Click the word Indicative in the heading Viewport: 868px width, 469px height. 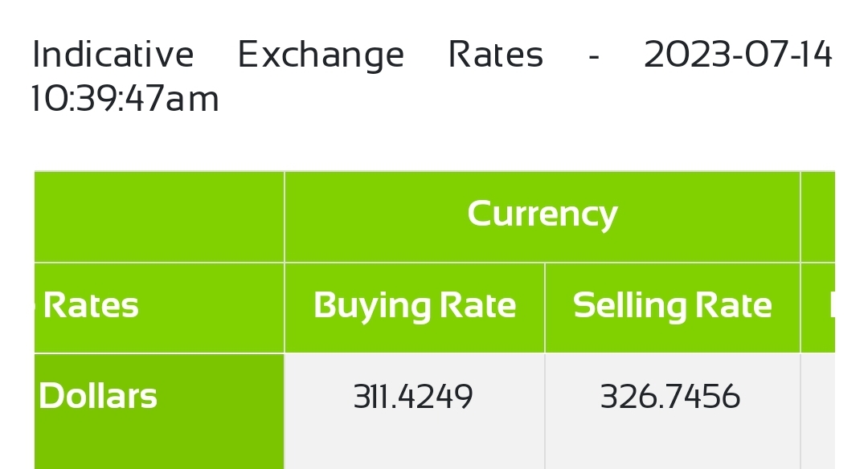point(113,54)
